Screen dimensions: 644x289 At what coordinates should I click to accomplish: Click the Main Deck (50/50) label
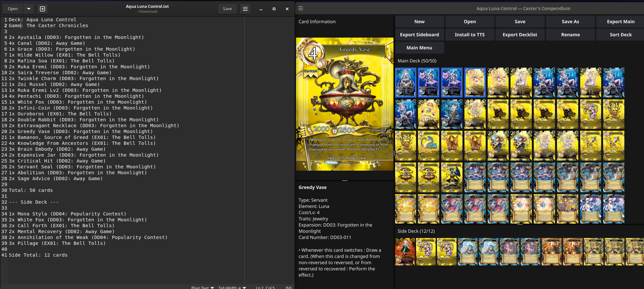click(x=417, y=61)
